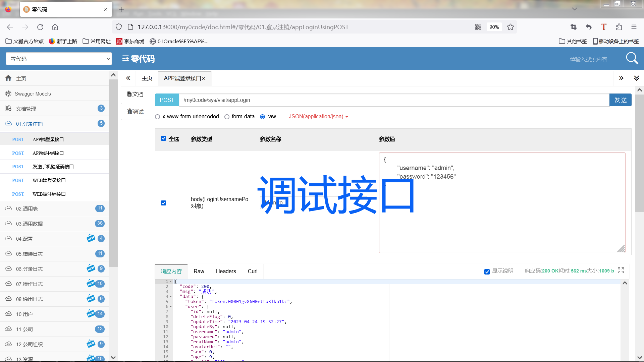Expand 文档管理 section
This screenshot has height=362, width=644.
pos(54,109)
